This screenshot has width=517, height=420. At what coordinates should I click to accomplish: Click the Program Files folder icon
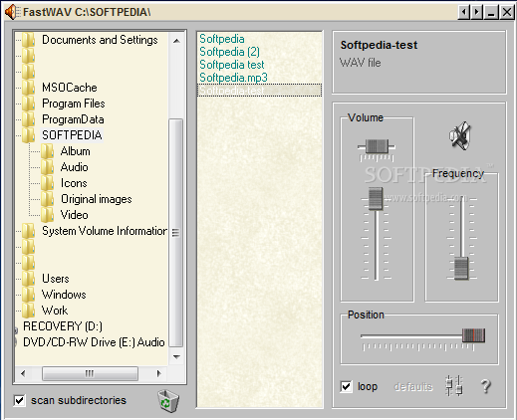coord(29,104)
